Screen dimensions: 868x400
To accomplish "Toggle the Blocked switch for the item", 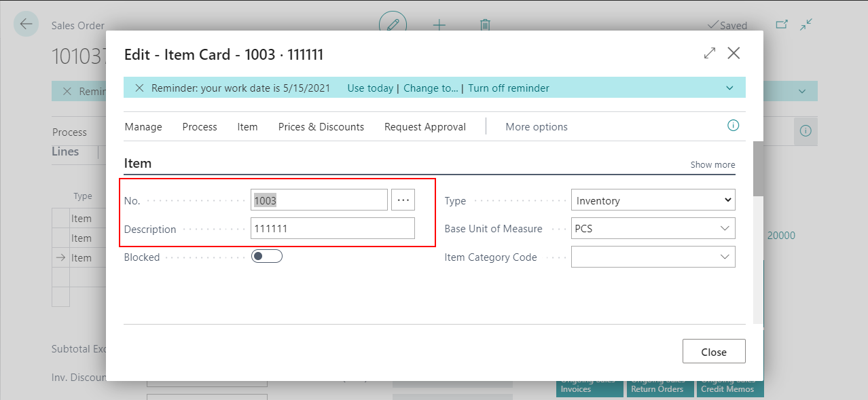I will pyautogui.click(x=267, y=256).
